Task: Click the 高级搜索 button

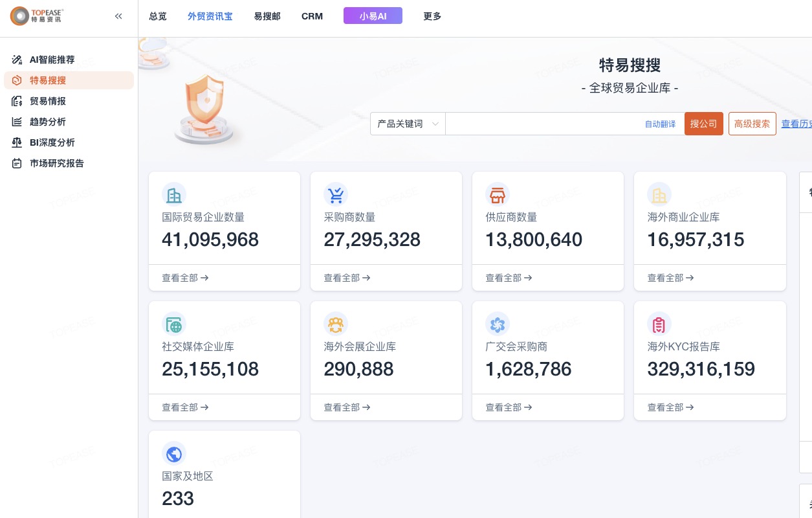Action: 752,124
